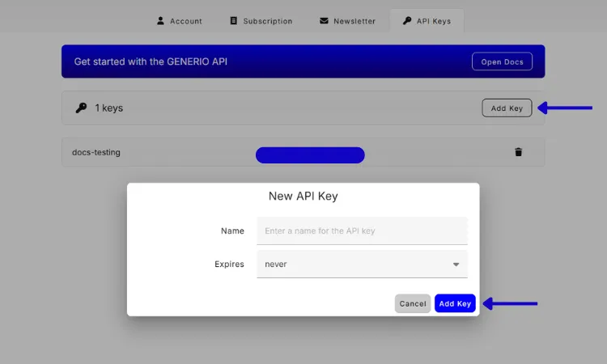Open the Expires dropdown set to never

coord(362,265)
